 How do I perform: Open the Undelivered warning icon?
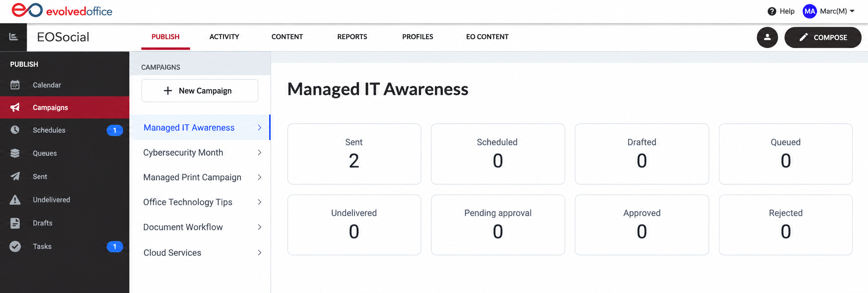(x=15, y=200)
